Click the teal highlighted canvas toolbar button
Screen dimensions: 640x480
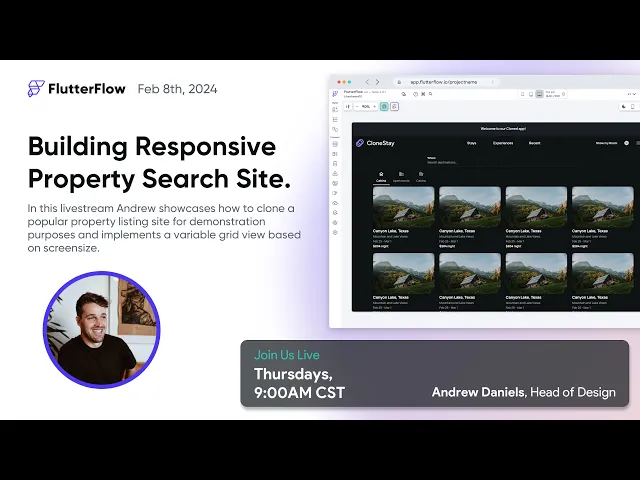[x=384, y=107]
